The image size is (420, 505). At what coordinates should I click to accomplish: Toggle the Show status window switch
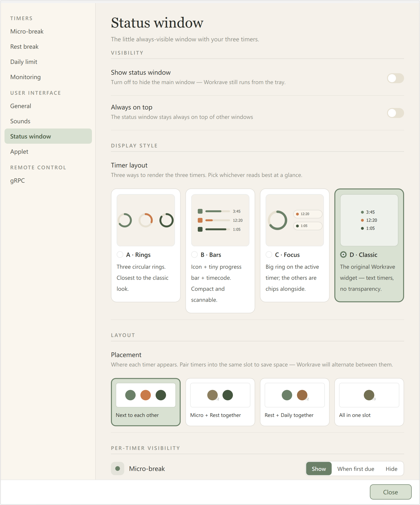tap(395, 78)
